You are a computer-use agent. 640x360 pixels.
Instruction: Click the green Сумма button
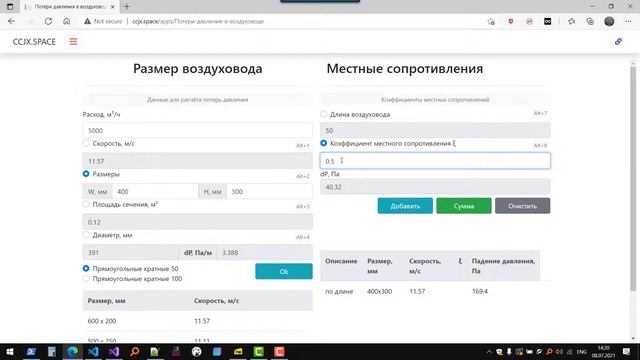tap(464, 206)
